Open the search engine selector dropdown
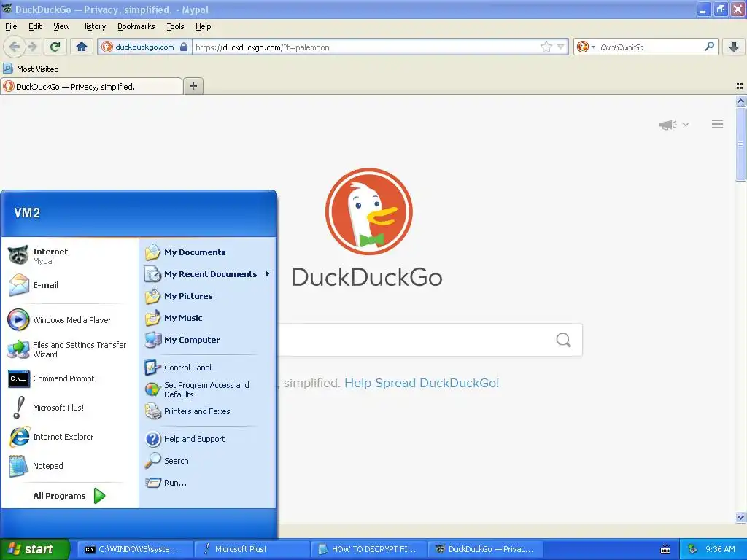The image size is (747, 560). click(x=586, y=47)
